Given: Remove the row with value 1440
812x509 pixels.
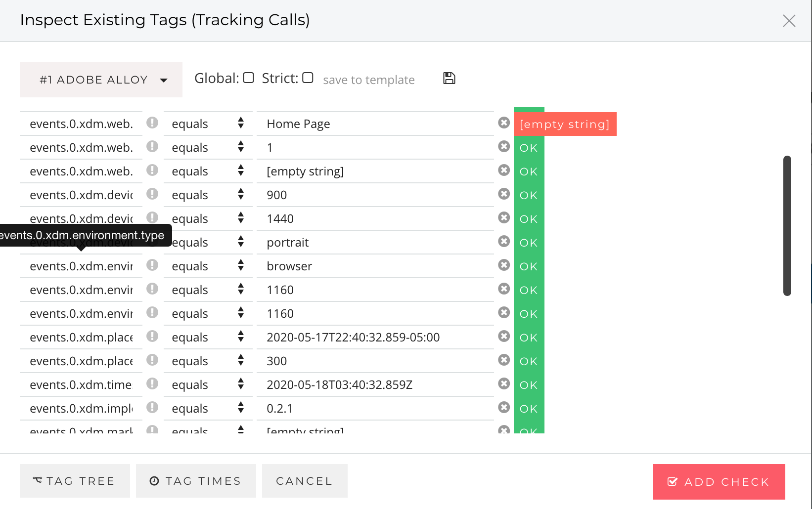Looking at the screenshot, I should coord(504,217).
